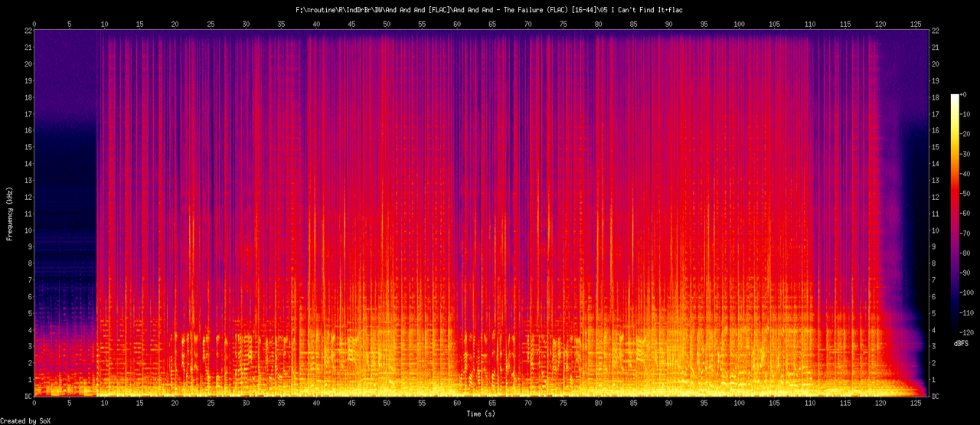The height and width of the screenshot is (425, 980).
Task: Click "100" on the top time axis
Action: coord(739,24)
